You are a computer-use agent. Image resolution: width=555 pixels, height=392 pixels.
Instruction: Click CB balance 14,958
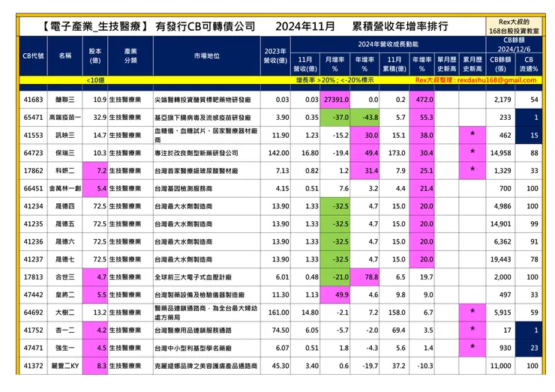[x=500, y=153]
